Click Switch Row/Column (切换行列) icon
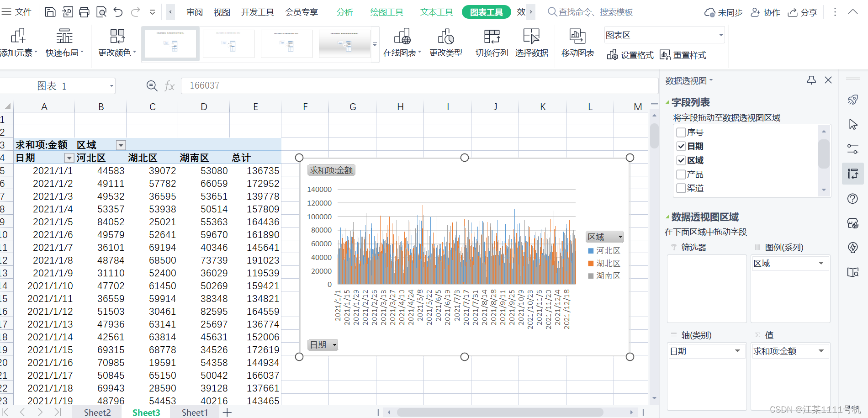Screen dimensions: 868x418 click(x=492, y=43)
